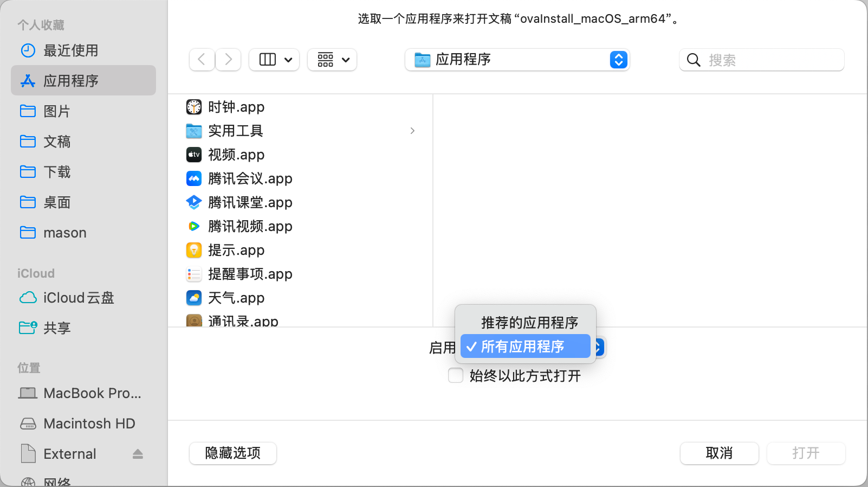The image size is (868, 487).
Task: Select the Apple TV 视频.app icon
Action: click(x=194, y=155)
